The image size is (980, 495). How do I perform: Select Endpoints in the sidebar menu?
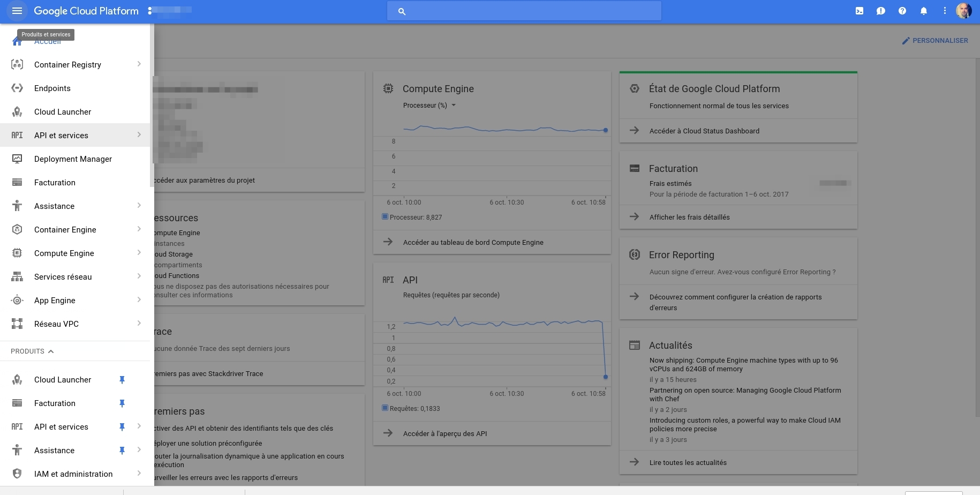(x=75, y=88)
